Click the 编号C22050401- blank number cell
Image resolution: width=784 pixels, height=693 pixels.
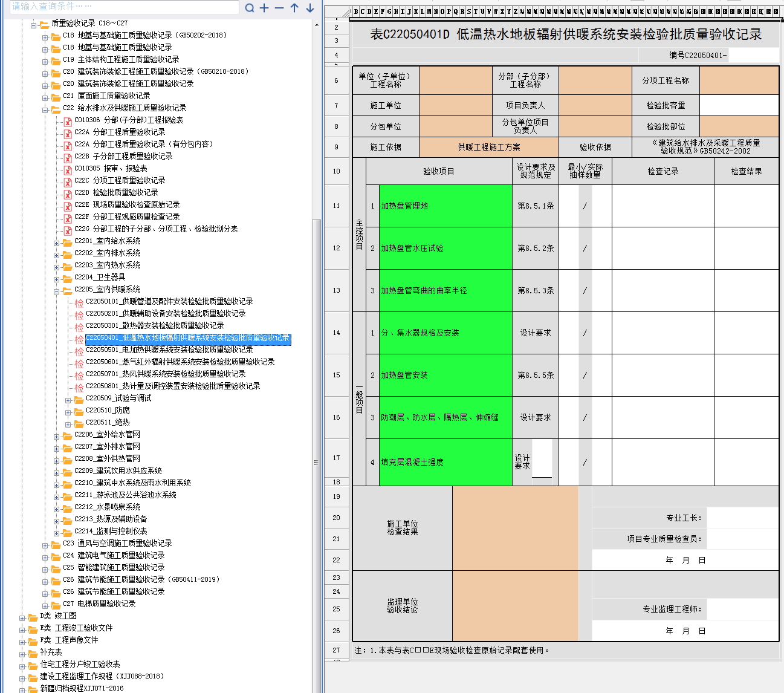click(753, 55)
